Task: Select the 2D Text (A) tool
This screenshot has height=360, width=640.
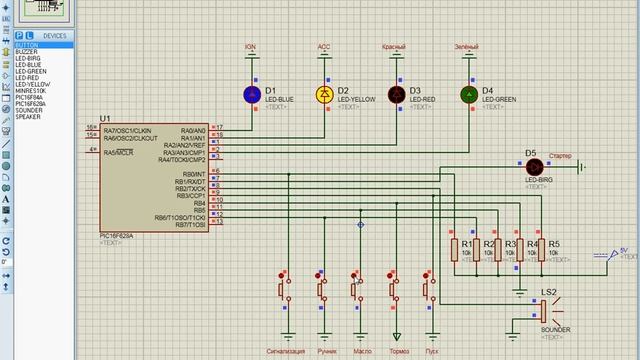Action: (x=6, y=199)
